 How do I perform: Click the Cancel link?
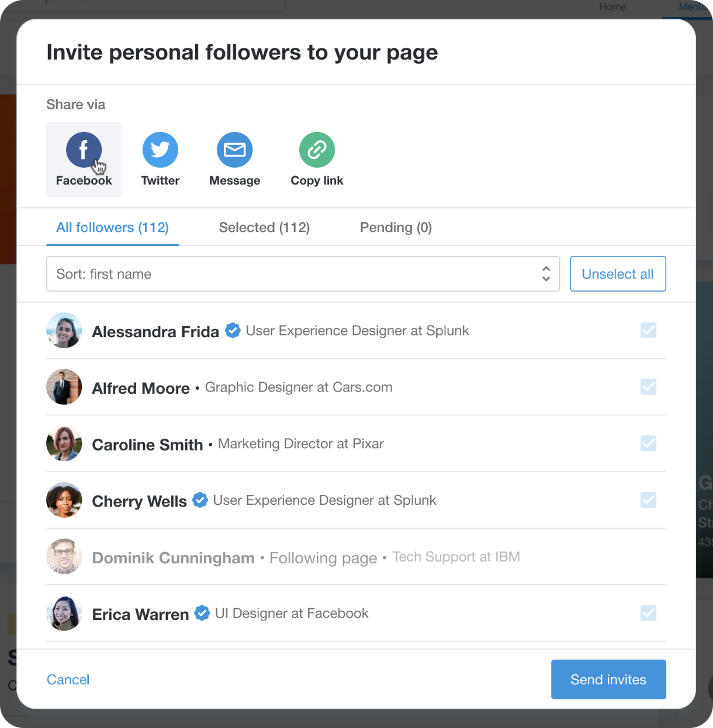68,680
